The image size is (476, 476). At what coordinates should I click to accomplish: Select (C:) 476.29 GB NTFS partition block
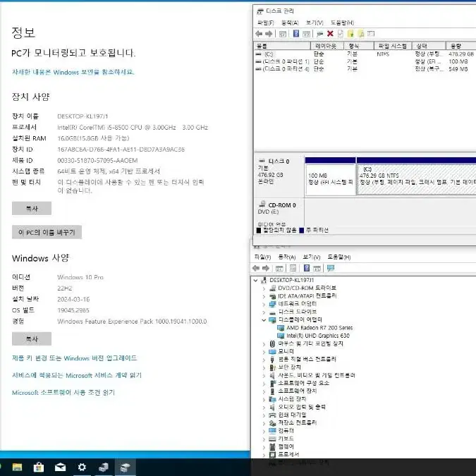click(x=417, y=179)
